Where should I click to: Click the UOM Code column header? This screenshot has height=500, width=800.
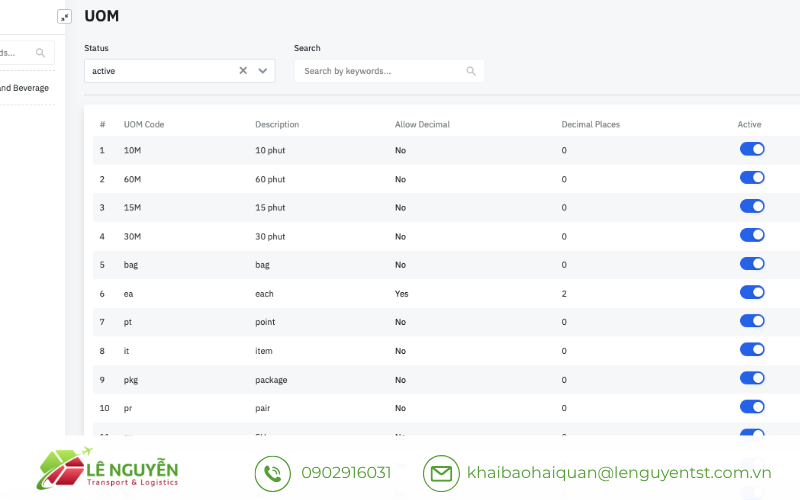(x=144, y=124)
